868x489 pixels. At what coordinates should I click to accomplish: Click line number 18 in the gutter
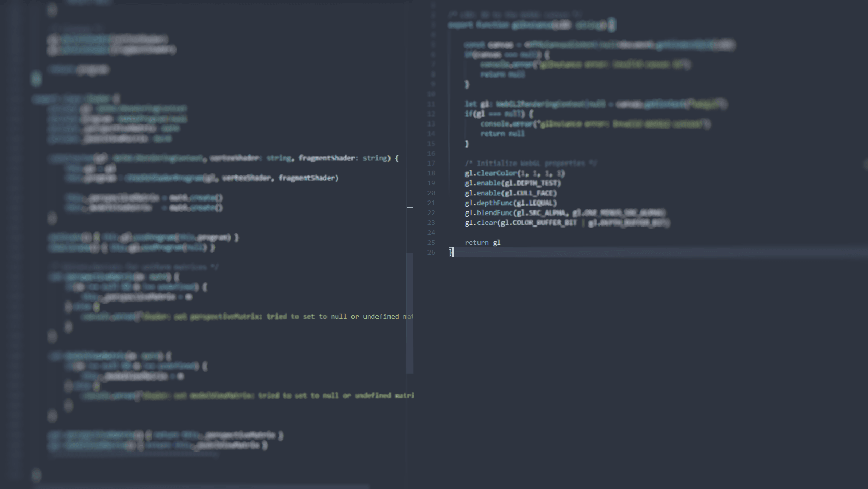[431, 173]
